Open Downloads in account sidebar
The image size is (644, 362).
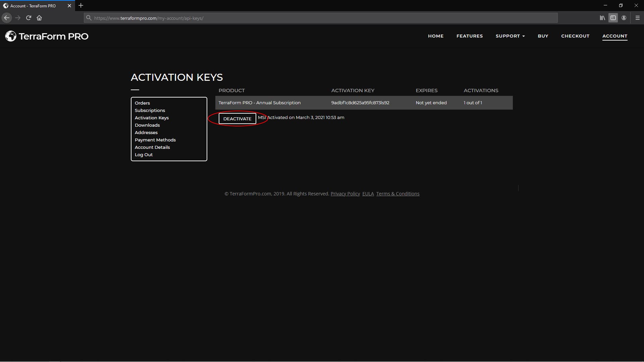click(147, 125)
